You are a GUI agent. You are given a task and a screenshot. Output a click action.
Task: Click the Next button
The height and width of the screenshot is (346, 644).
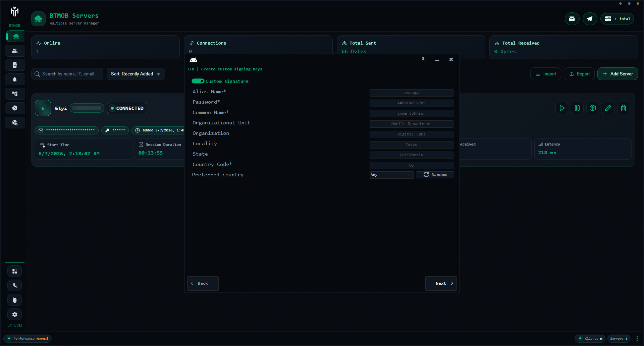tap(441, 283)
